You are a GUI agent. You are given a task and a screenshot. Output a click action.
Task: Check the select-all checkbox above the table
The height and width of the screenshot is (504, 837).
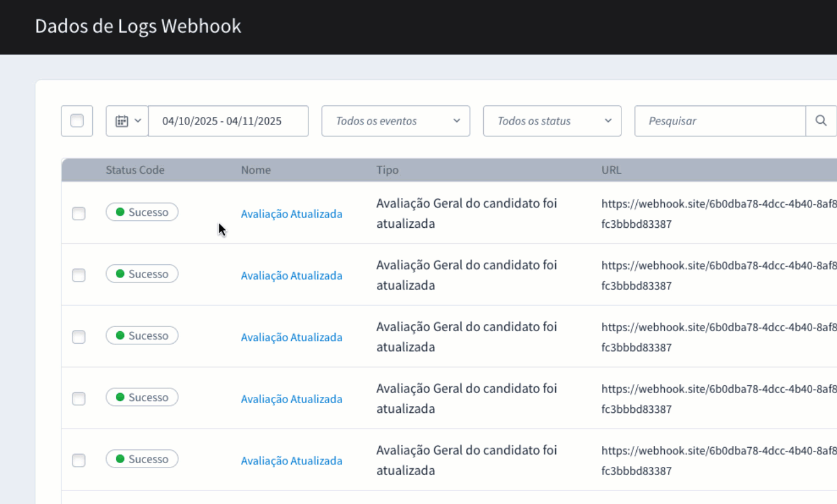[x=77, y=121]
